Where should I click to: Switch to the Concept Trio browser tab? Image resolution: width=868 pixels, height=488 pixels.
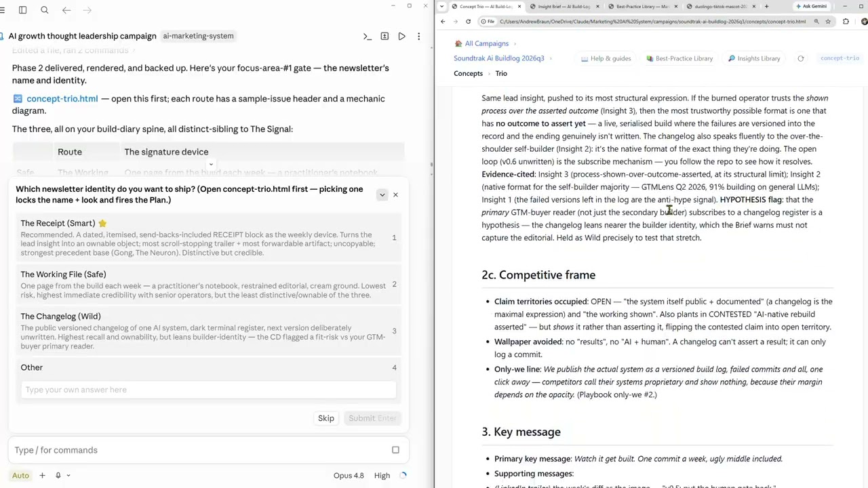[486, 6]
